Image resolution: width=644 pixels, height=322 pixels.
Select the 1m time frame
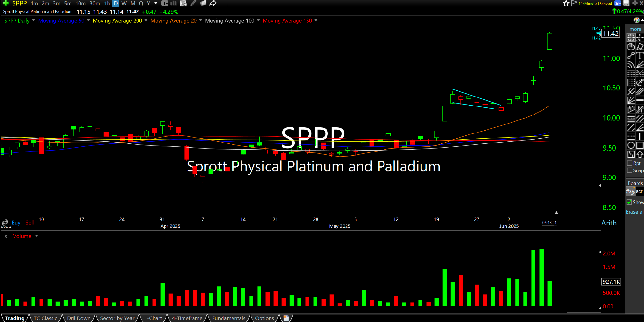coord(34,3)
